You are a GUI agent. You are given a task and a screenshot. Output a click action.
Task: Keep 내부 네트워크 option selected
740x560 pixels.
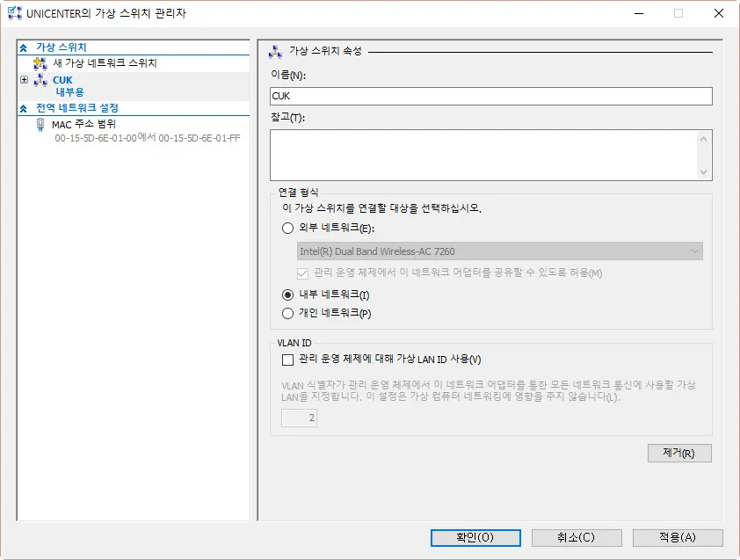tap(287, 296)
